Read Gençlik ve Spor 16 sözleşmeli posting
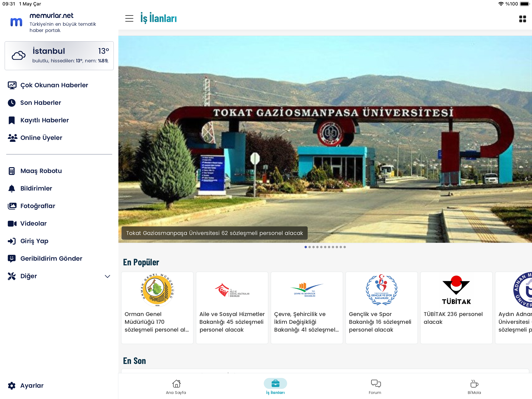This screenshot has height=399, width=532. (380, 322)
